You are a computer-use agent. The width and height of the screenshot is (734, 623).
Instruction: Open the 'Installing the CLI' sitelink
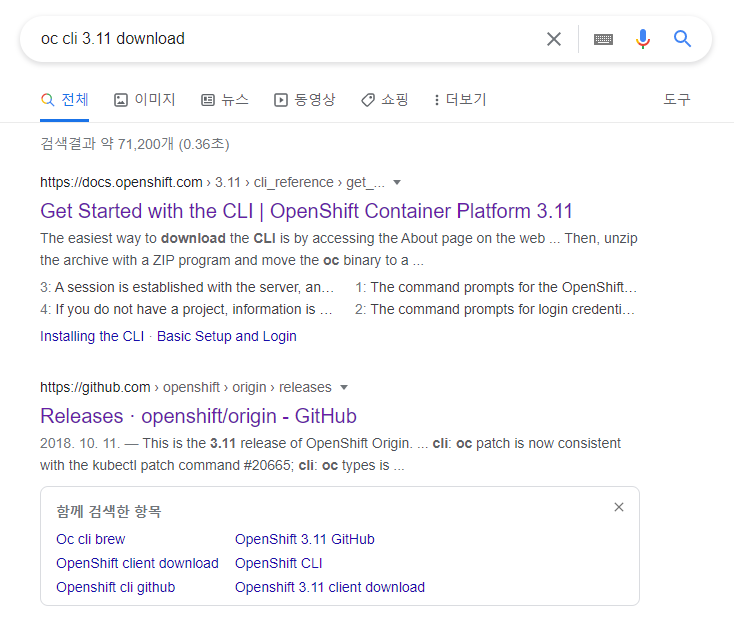[92, 336]
